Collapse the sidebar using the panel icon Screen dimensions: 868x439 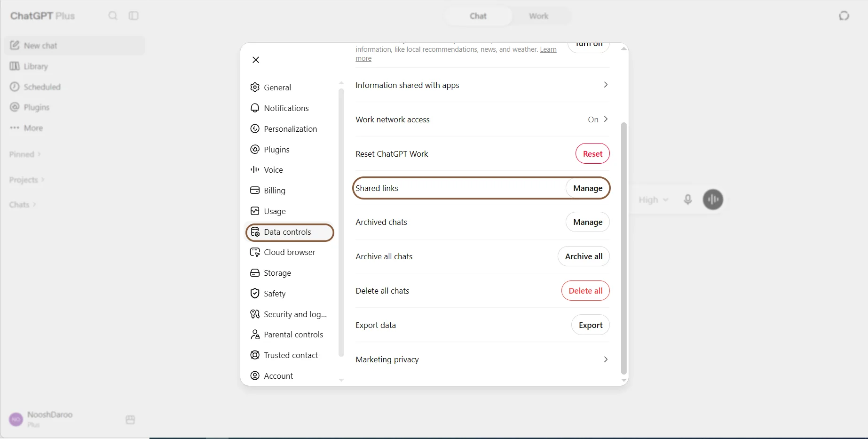click(134, 16)
